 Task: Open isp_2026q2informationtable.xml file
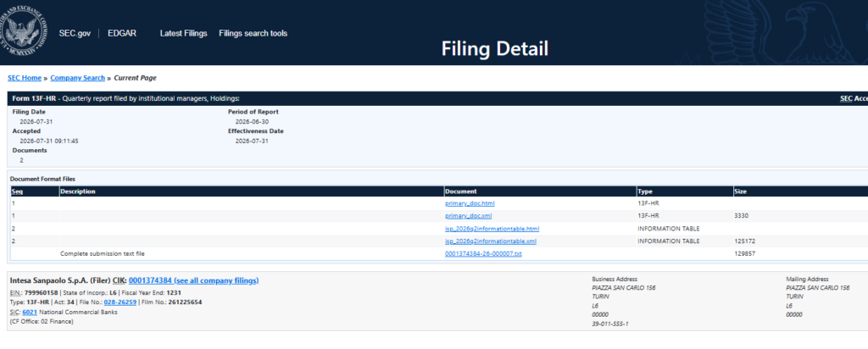coord(491,241)
